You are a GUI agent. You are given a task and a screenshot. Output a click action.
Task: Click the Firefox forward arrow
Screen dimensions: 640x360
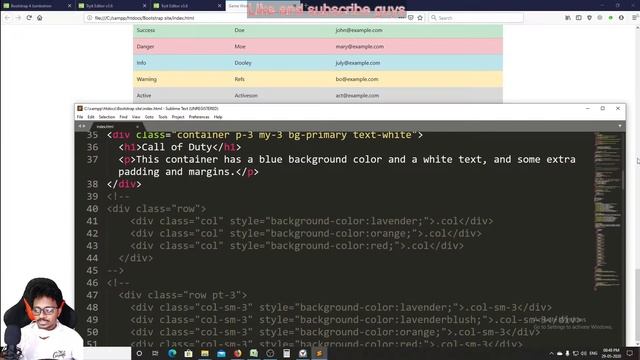(x=18, y=18)
